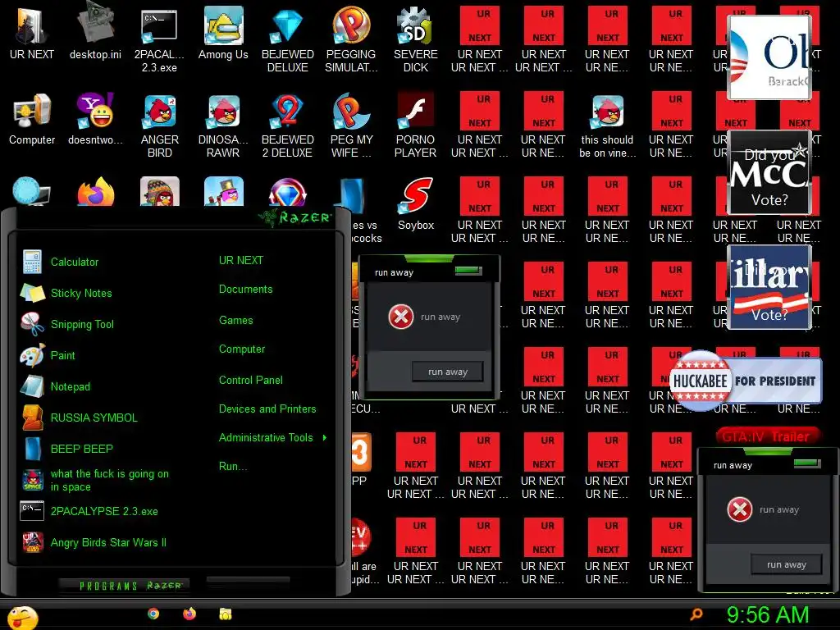The width and height of the screenshot is (840, 630).
Task: Open the Among Us desktop icon
Action: 223,33
